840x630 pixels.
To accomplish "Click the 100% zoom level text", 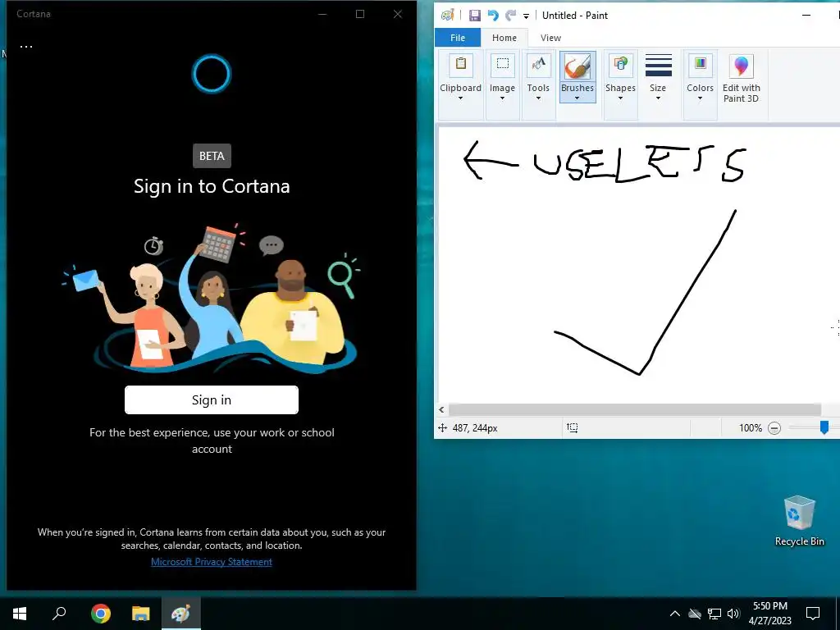I will [750, 428].
